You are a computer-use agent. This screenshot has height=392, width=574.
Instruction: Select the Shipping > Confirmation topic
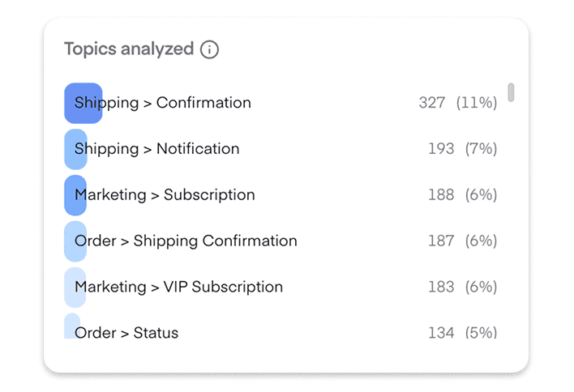click(163, 103)
